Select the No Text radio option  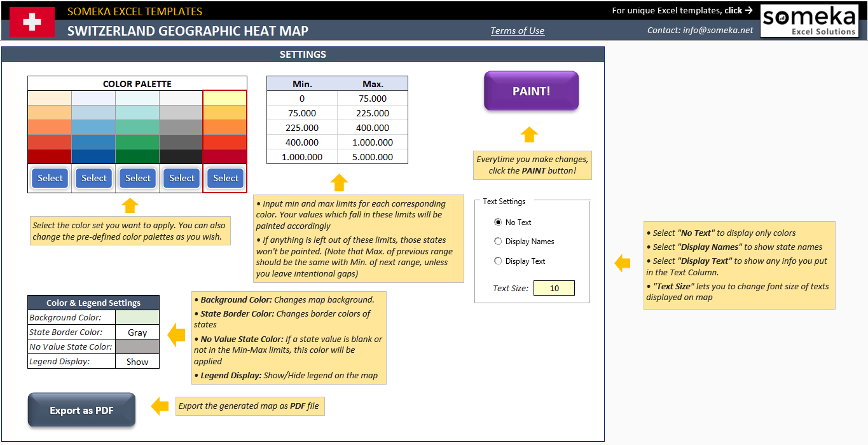pyautogui.click(x=498, y=222)
